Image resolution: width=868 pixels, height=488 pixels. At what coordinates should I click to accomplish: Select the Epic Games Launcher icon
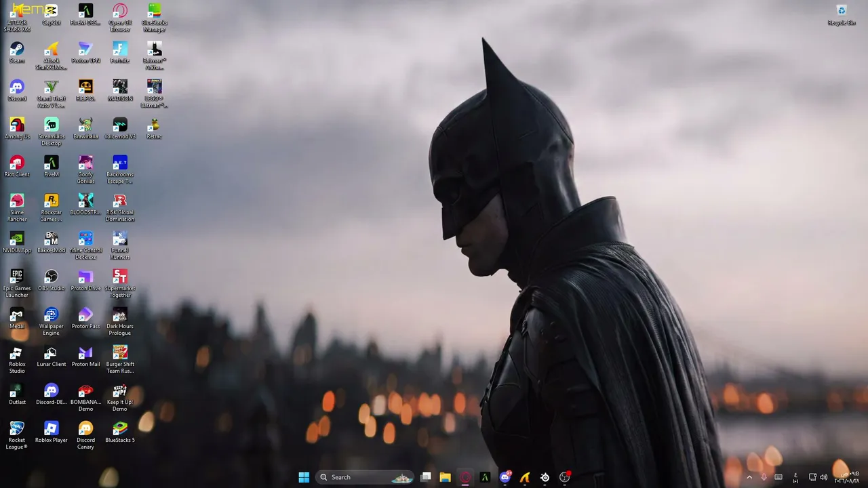coord(17,284)
